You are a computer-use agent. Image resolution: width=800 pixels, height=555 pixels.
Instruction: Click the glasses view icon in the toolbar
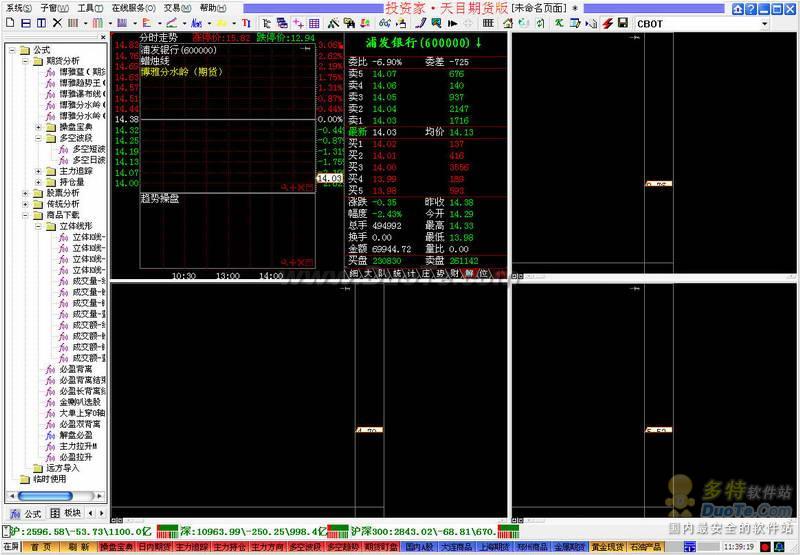point(385,23)
